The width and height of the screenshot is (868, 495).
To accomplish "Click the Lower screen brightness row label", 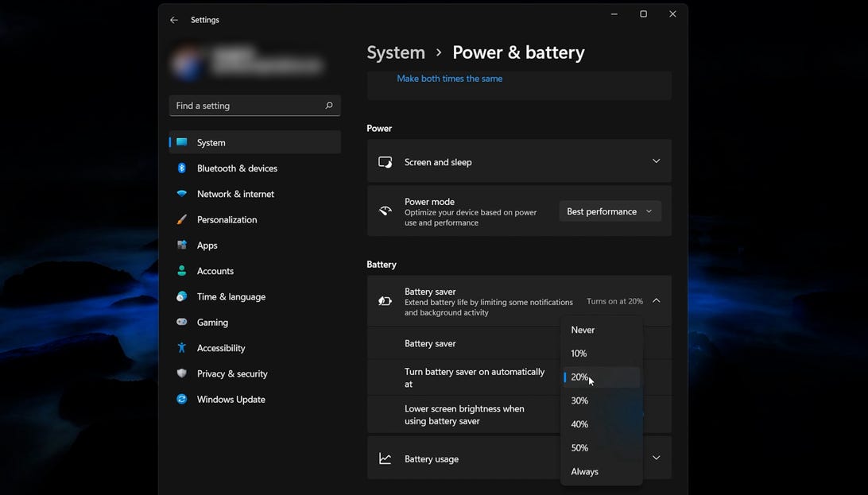I will [464, 415].
